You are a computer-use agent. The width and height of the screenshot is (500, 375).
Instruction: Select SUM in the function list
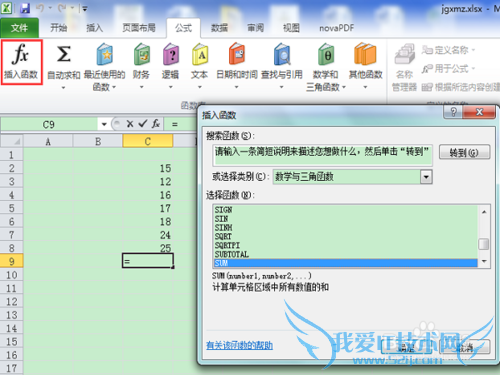pyautogui.click(x=345, y=263)
